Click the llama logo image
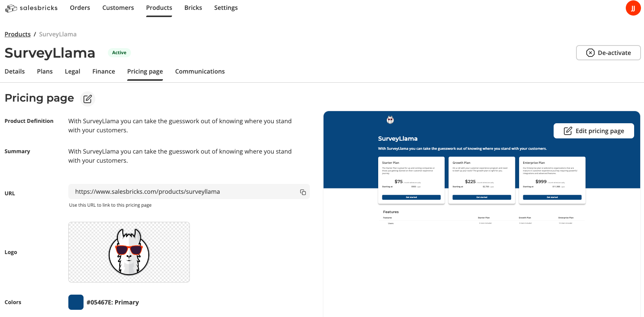This screenshot has width=644, height=317. point(129,252)
